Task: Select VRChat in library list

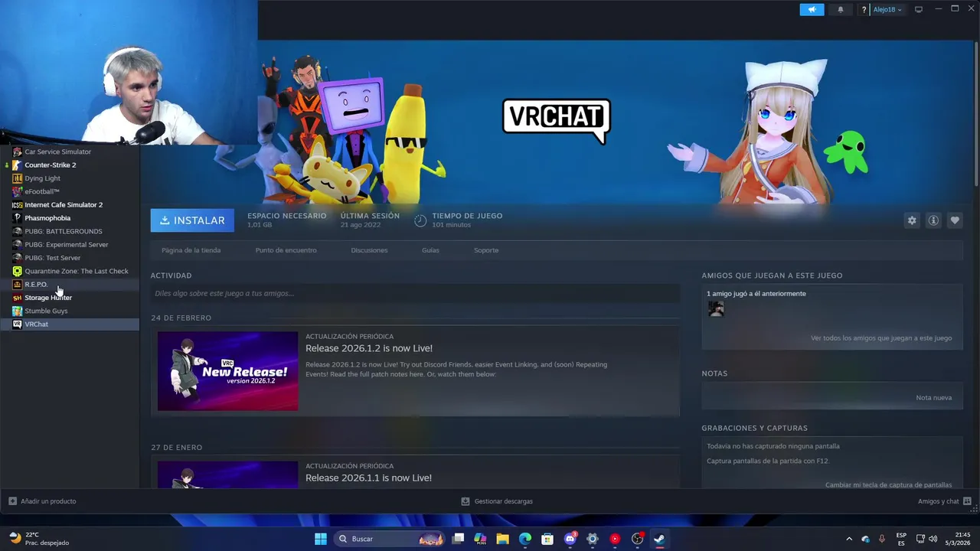Action: (x=70, y=324)
